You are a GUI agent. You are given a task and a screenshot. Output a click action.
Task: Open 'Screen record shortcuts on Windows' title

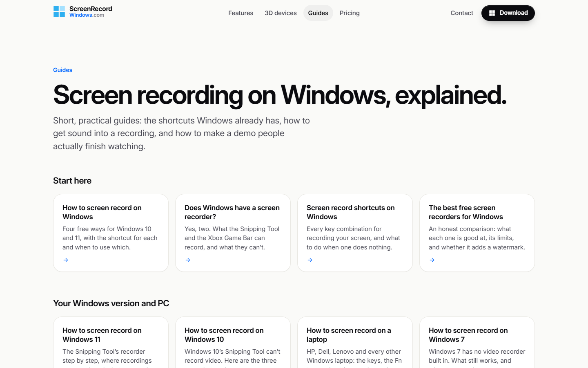click(x=350, y=212)
